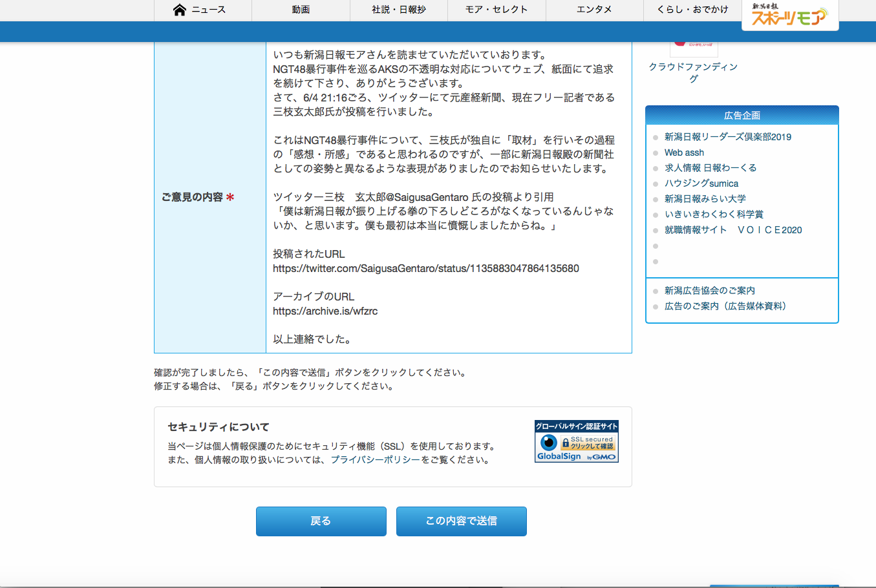Click the 広告企画 panel header
The width and height of the screenshot is (876, 588).
coord(742,116)
